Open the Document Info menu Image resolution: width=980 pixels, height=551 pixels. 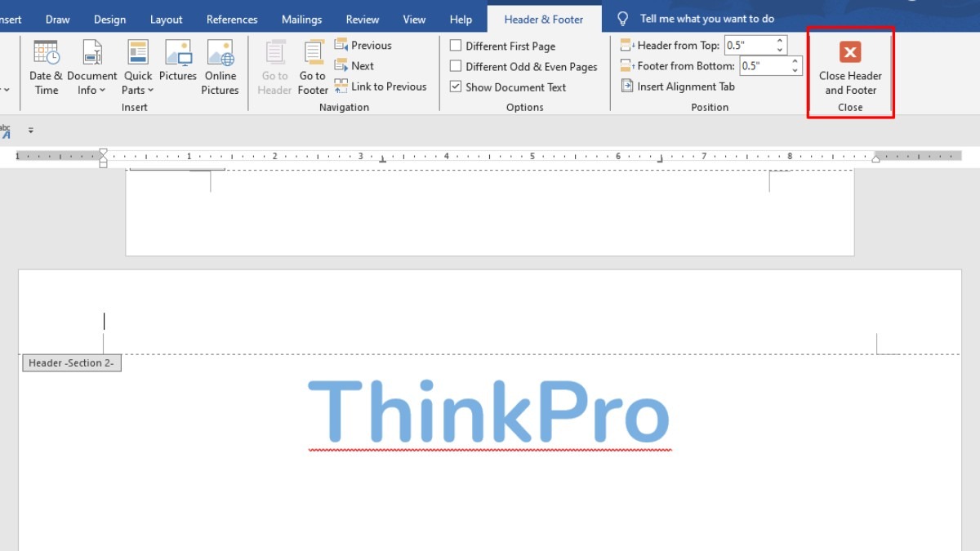(91, 67)
